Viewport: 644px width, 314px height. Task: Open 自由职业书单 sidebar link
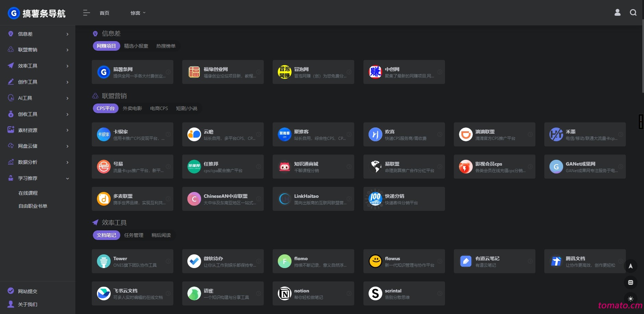point(33,206)
